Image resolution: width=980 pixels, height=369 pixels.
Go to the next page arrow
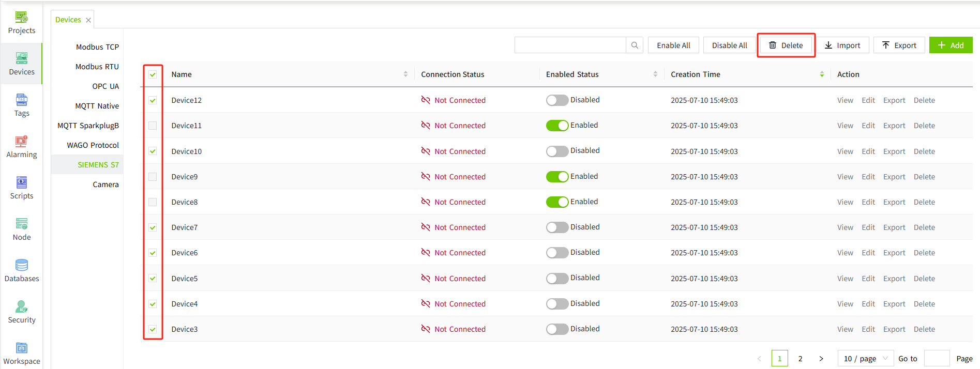821,359
